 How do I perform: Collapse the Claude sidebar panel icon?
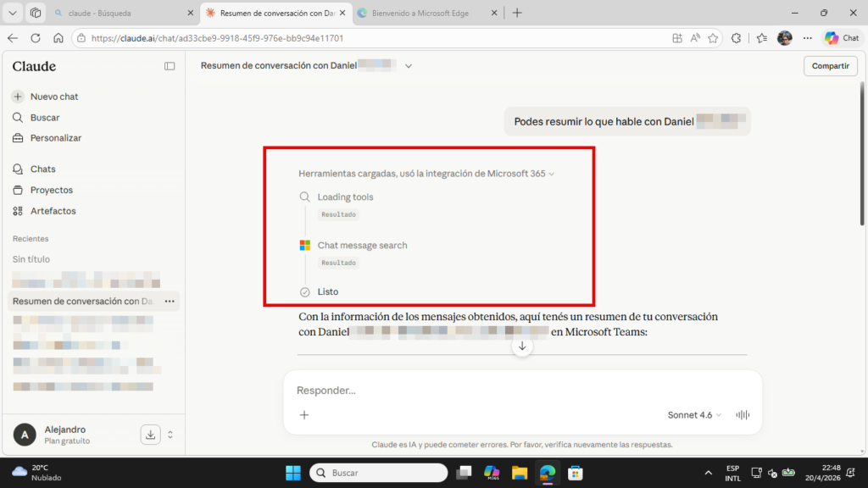(170, 66)
